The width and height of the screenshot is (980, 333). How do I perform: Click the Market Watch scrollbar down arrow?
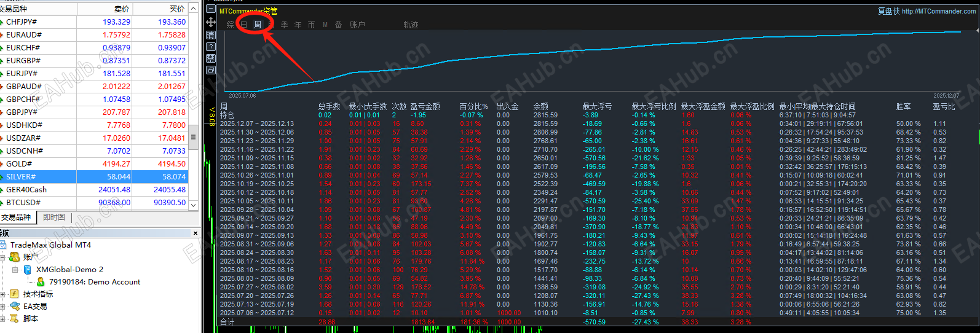point(194,205)
